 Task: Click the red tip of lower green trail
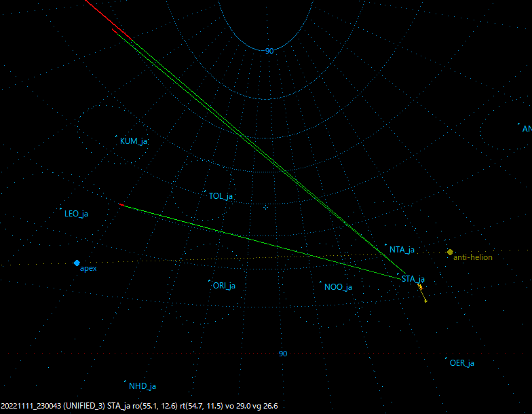click(122, 205)
